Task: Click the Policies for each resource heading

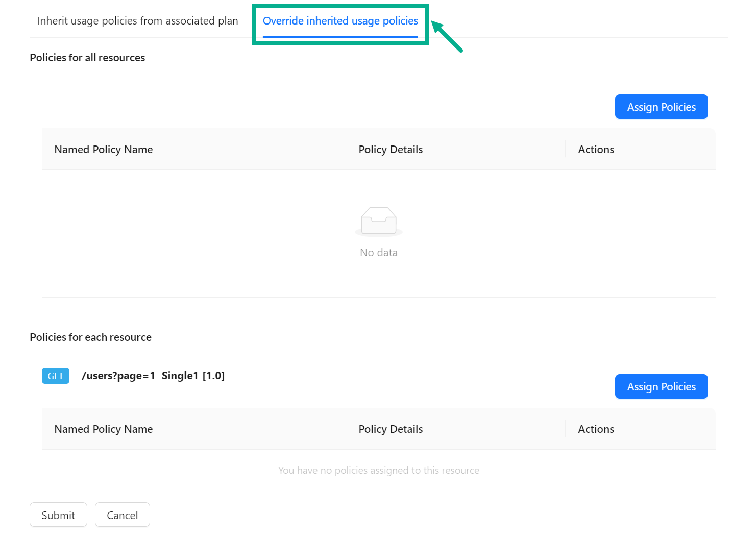Action: click(90, 337)
